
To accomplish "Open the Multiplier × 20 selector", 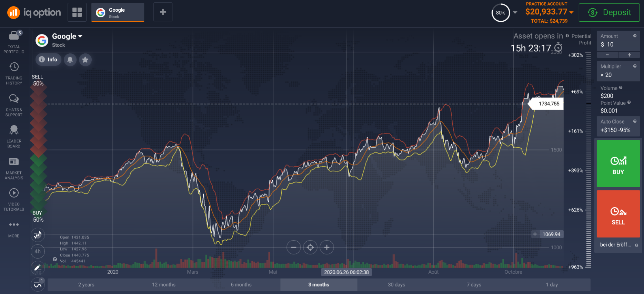I will click(x=618, y=71).
